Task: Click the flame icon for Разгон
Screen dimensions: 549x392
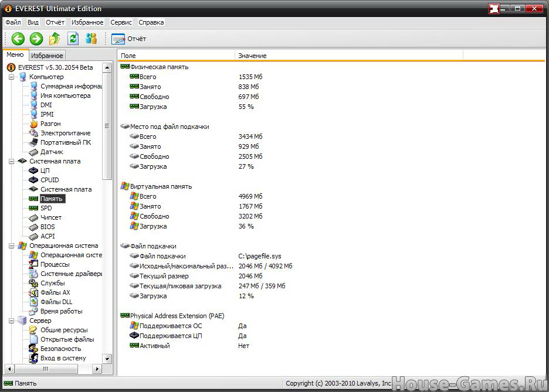Action: [x=33, y=124]
